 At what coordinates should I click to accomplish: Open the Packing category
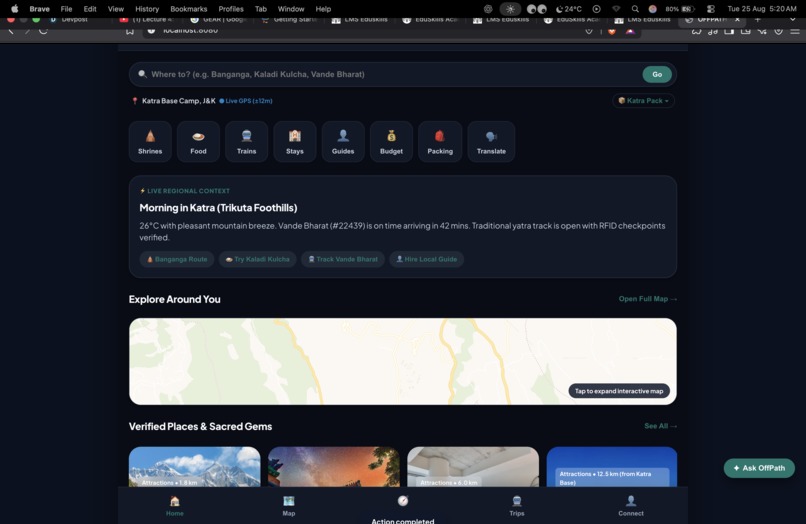click(x=440, y=142)
